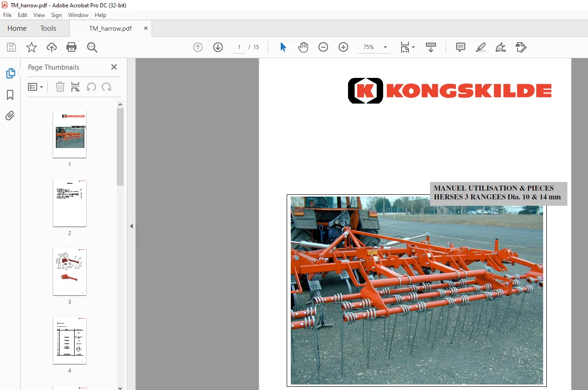Click the harrow photo on the page
Viewport: 588px width, 390px height.
click(x=417, y=291)
